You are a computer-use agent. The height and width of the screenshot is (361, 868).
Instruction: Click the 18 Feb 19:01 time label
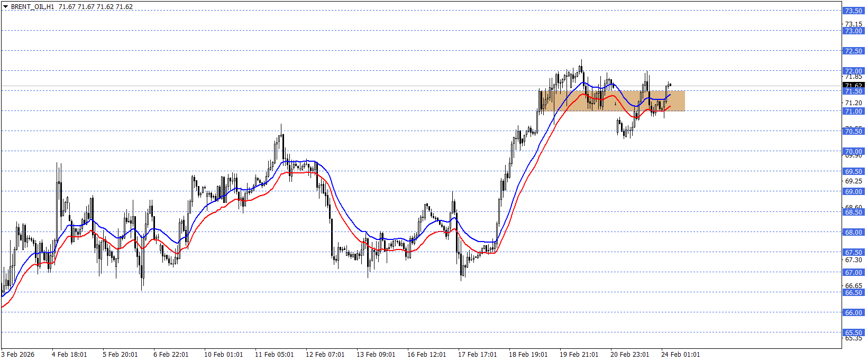(528, 354)
